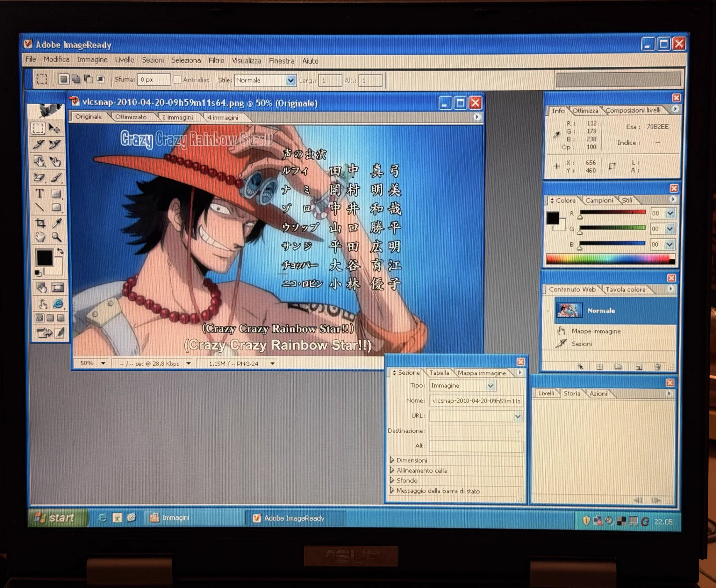This screenshot has height=588, width=716.
Task: Swap foreground and background colors in toolbox
Action: pos(60,251)
